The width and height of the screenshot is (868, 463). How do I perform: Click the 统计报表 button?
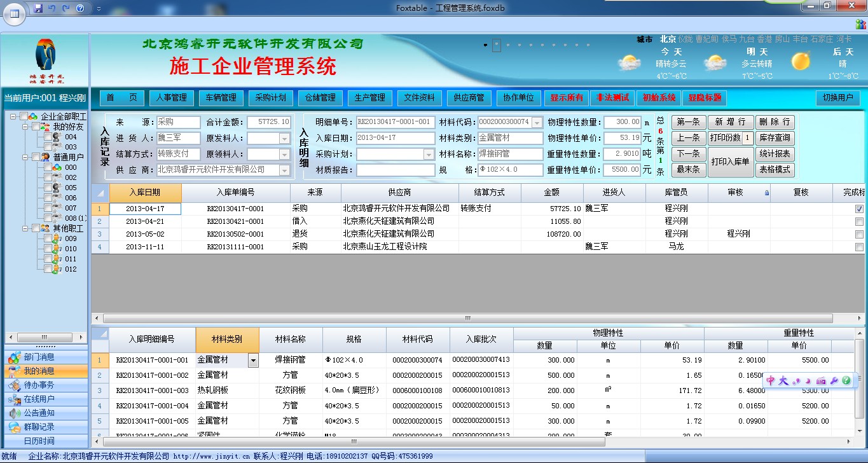coord(775,153)
